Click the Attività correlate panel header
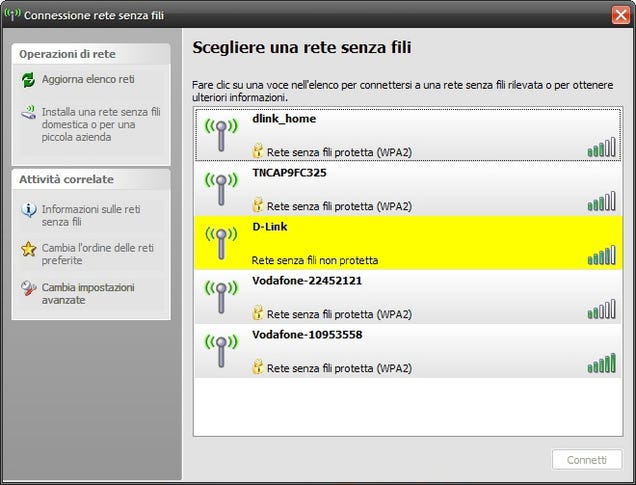 (x=91, y=179)
